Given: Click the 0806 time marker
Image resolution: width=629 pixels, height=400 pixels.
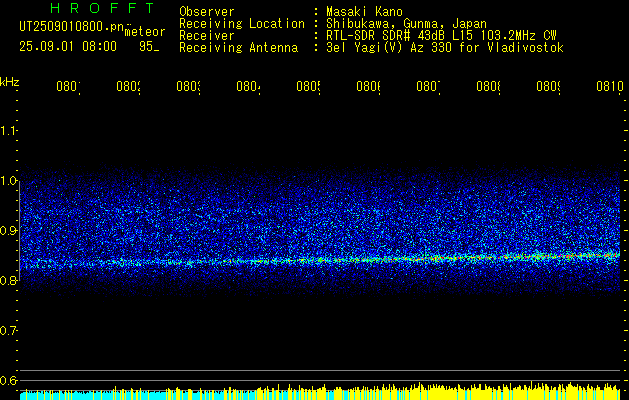Looking at the screenshot, I should (368, 86).
